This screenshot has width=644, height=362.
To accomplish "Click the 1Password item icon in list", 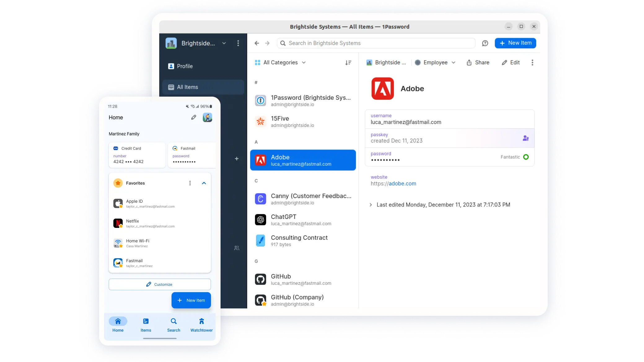I will (260, 100).
